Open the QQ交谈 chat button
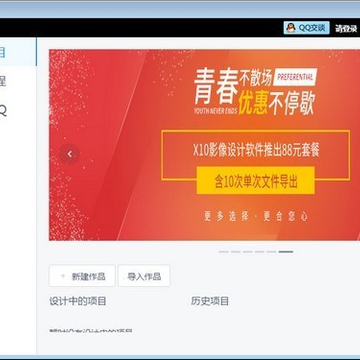360x360 pixels. [306, 28]
